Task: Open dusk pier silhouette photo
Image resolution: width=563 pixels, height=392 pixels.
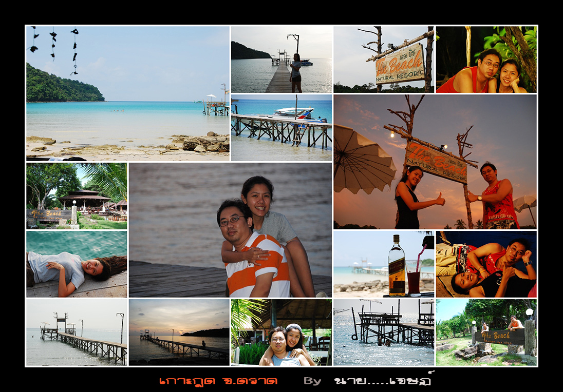Action: click(x=179, y=332)
